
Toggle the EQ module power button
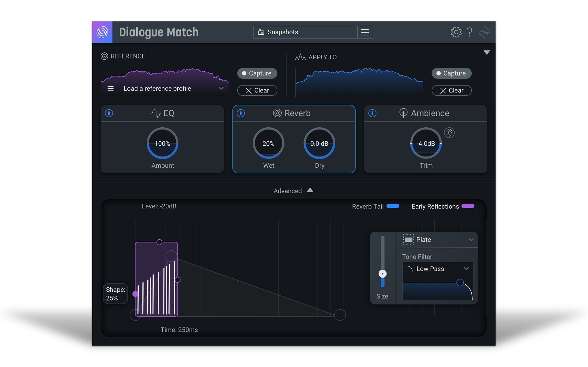[x=109, y=113]
